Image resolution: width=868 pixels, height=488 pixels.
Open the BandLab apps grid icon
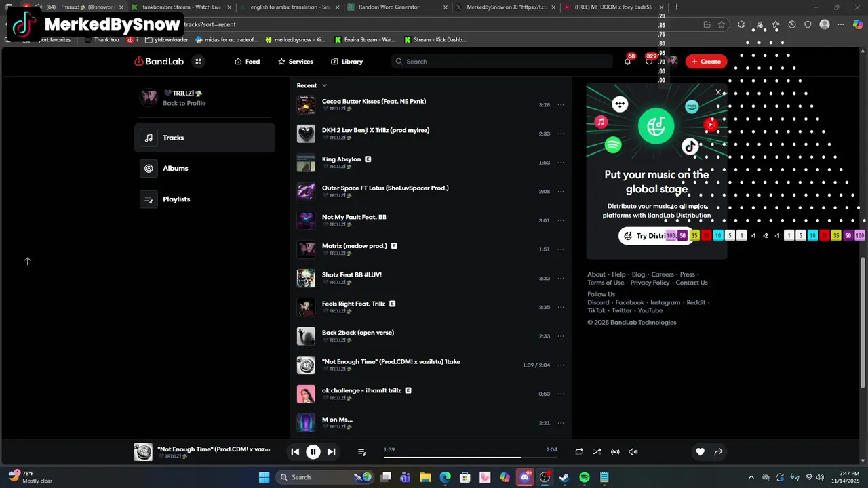[199, 61]
